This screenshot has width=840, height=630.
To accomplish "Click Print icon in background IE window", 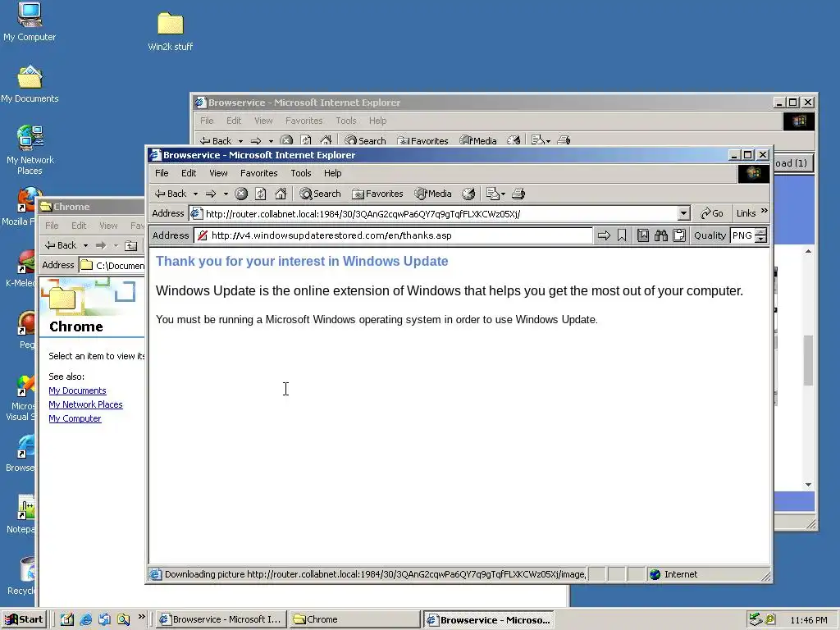I will [564, 140].
